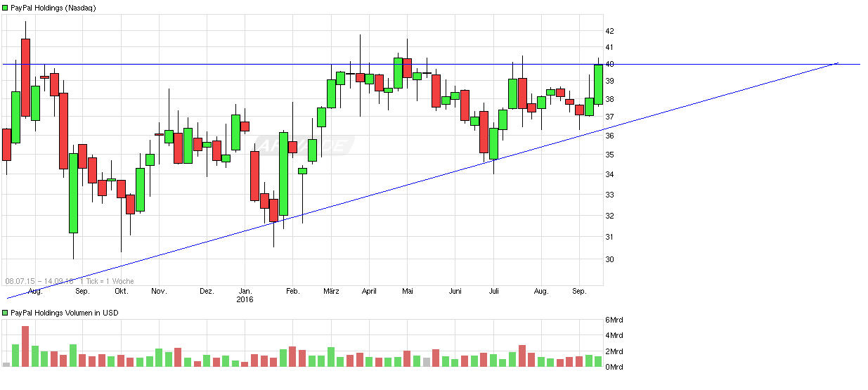
Task: Click the green square beside PayPal Holdings (Nasdaq)
Action: [x=6, y=8]
